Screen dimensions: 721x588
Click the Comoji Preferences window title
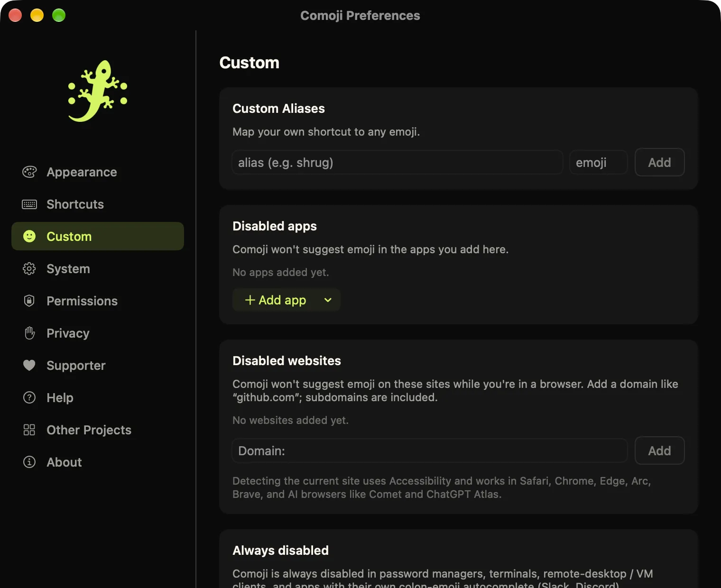coord(360,16)
